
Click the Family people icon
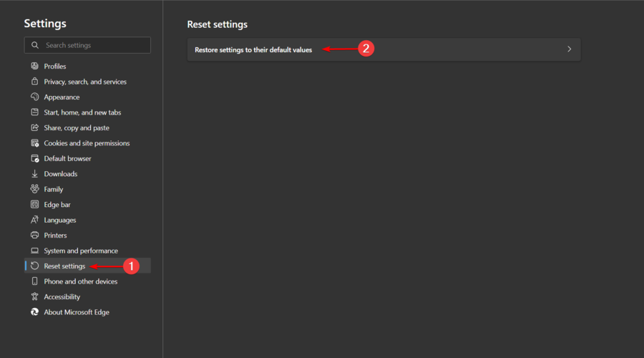[x=34, y=189]
